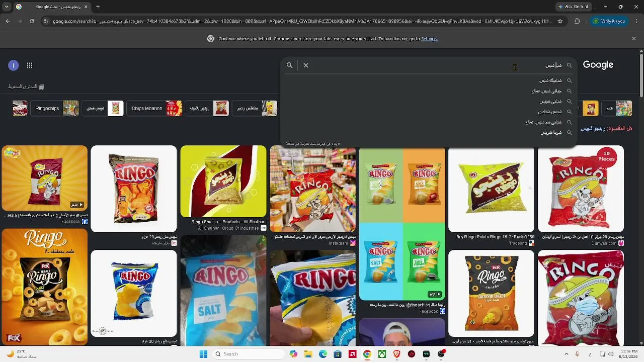The height and width of the screenshot is (362, 644).
Task: Open a new browser tab
Action: 98,7
